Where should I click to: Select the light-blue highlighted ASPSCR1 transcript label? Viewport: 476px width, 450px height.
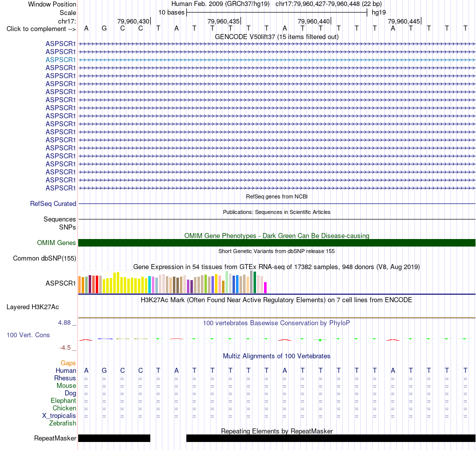61,60
